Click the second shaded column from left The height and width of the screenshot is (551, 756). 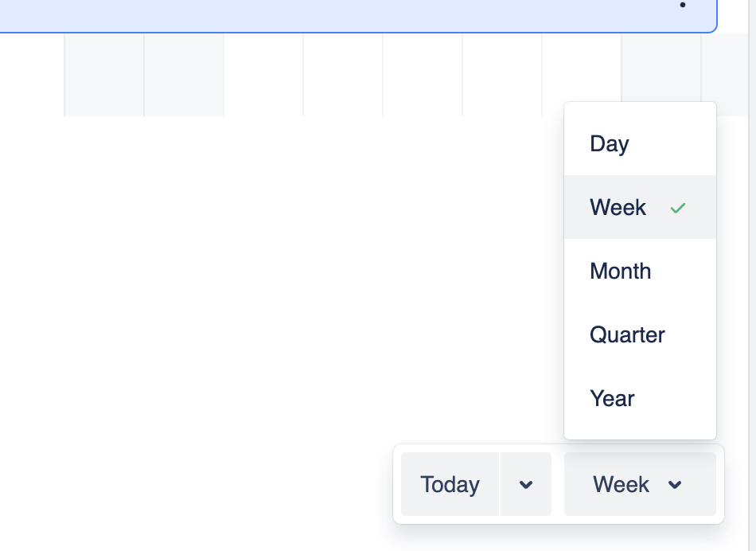click(184, 76)
